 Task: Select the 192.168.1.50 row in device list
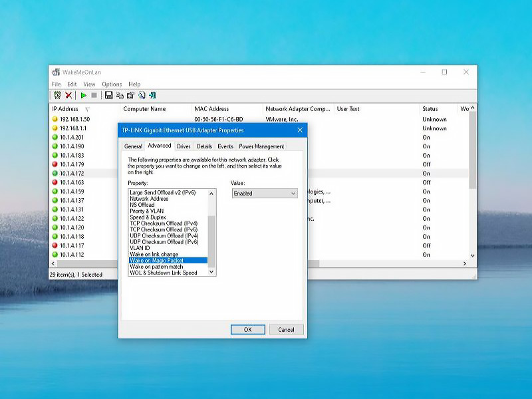[74, 119]
